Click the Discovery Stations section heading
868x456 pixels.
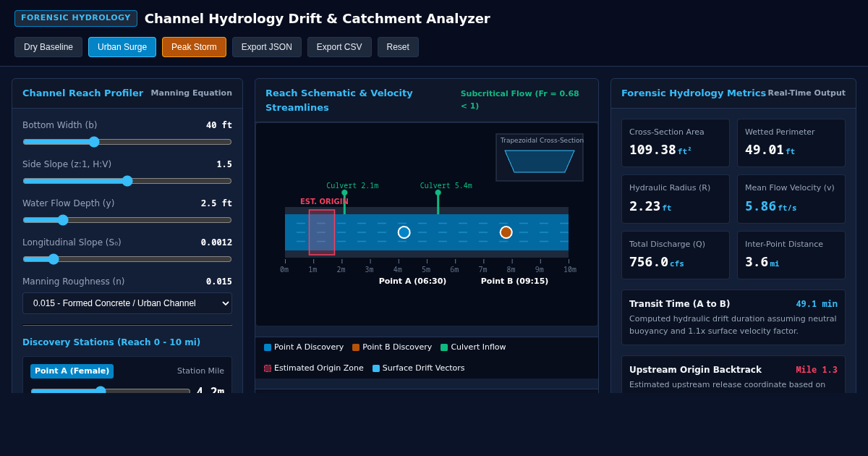(111, 342)
